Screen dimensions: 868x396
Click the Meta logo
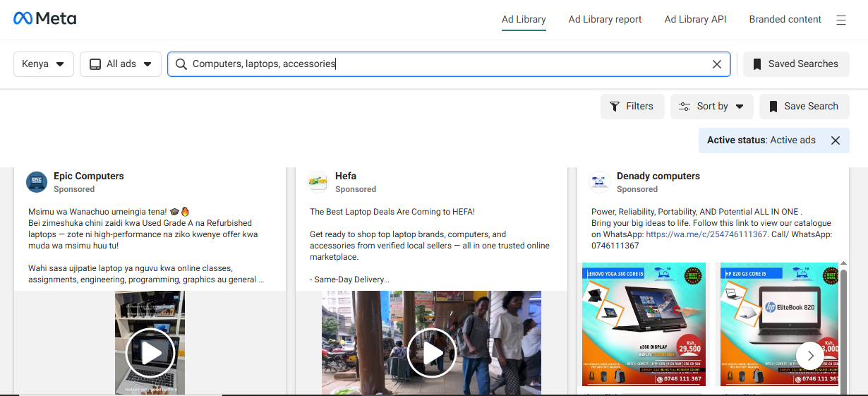coord(45,19)
